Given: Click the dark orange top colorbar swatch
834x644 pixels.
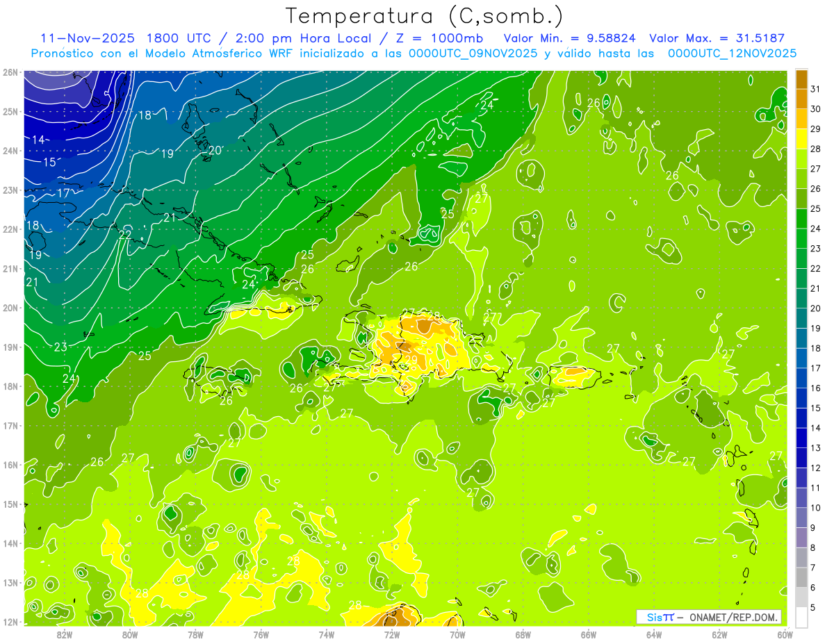Looking at the screenshot, I should click(x=801, y=79).
